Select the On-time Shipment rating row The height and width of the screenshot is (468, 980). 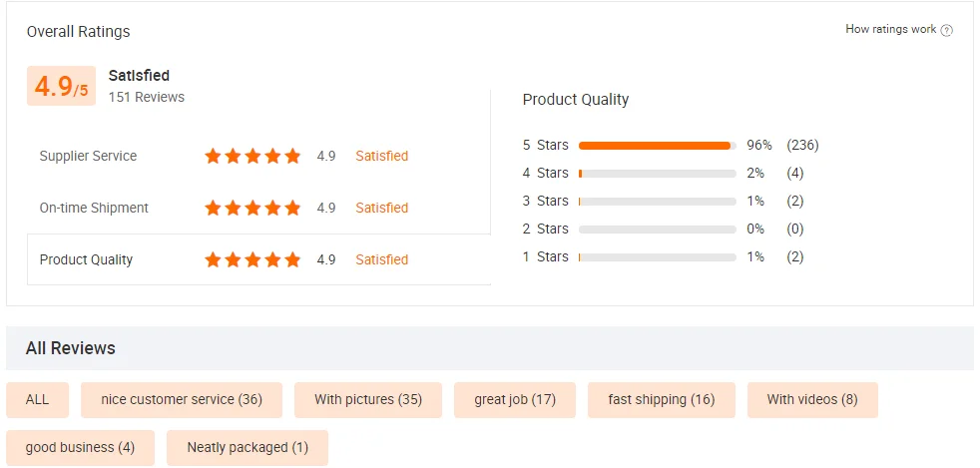coord(94,208)
